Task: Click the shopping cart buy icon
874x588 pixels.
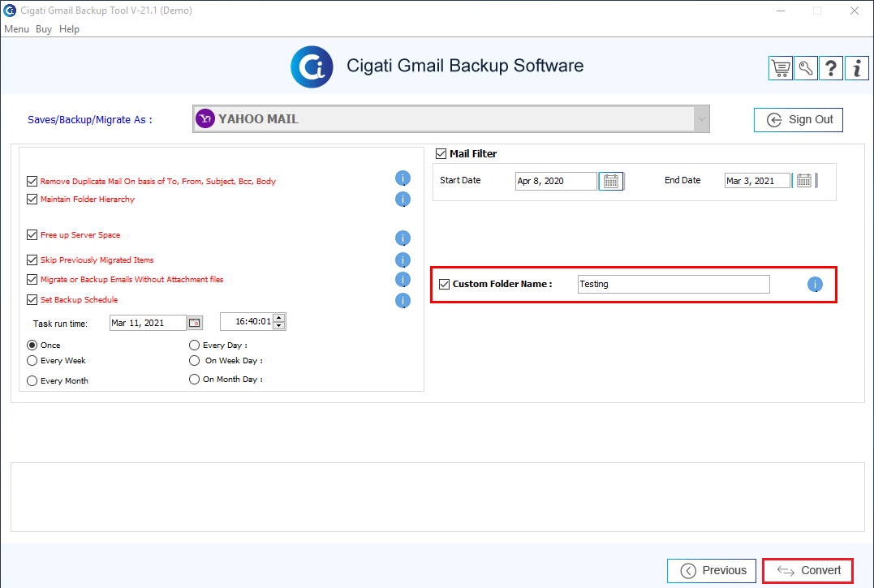Action: coord(781,68)
